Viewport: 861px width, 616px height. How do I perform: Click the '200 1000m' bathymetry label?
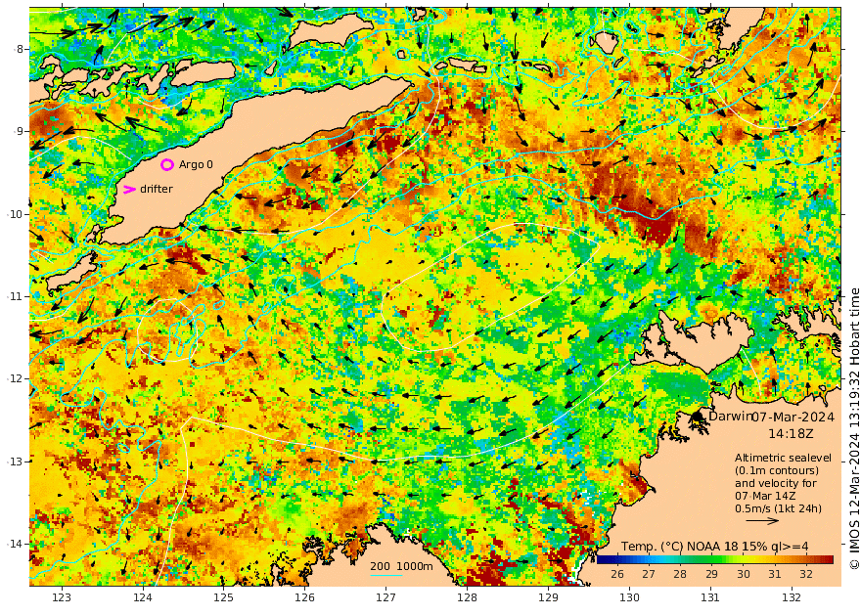point(401,566)
